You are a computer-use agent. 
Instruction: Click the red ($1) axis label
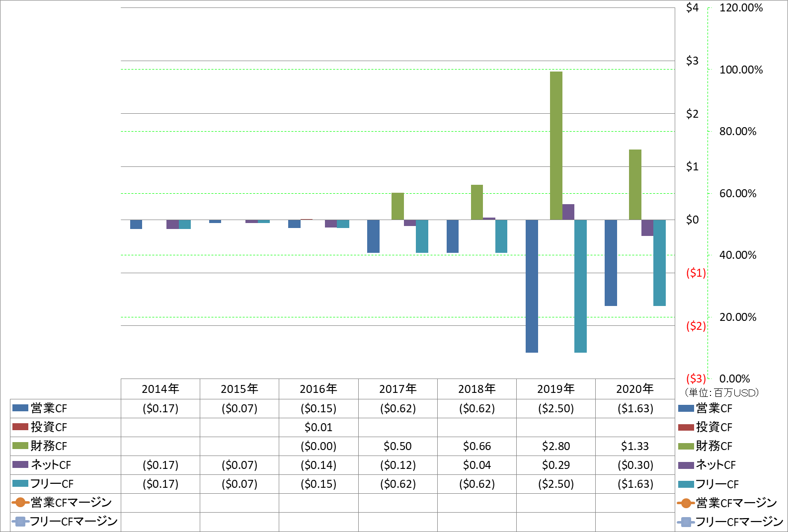coord(696,273)
